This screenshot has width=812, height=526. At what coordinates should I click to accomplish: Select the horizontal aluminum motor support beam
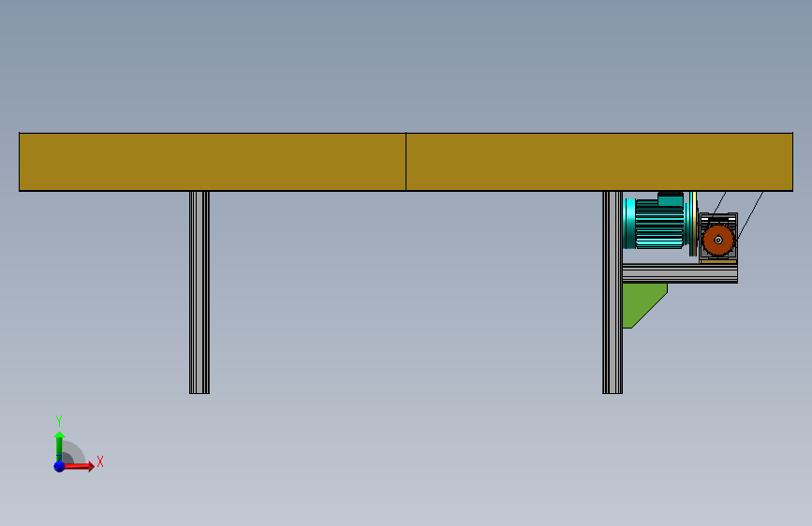[x=680, y=273]
